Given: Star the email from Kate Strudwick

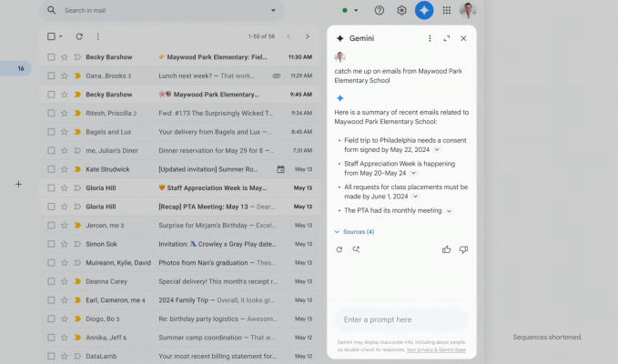Looking at the screenshot, I should pyautogui.click(x=64, y=169).
